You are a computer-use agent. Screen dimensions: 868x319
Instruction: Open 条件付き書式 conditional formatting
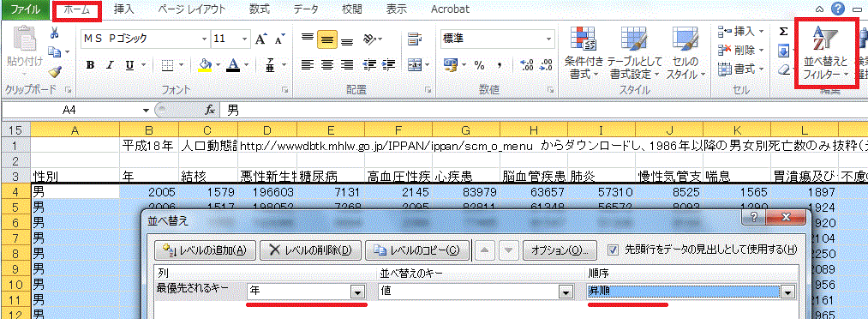click(584, 52)
